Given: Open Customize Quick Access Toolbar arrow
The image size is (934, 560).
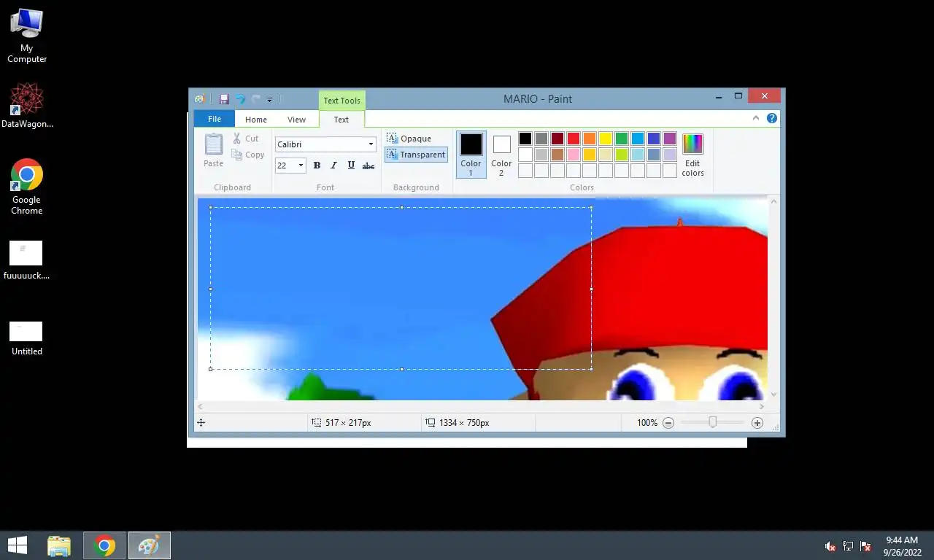Looking at the screenshot, I should [269, 100].
